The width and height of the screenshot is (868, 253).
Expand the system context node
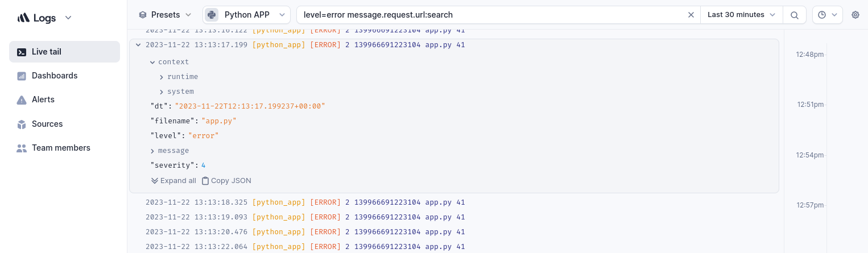162,92
